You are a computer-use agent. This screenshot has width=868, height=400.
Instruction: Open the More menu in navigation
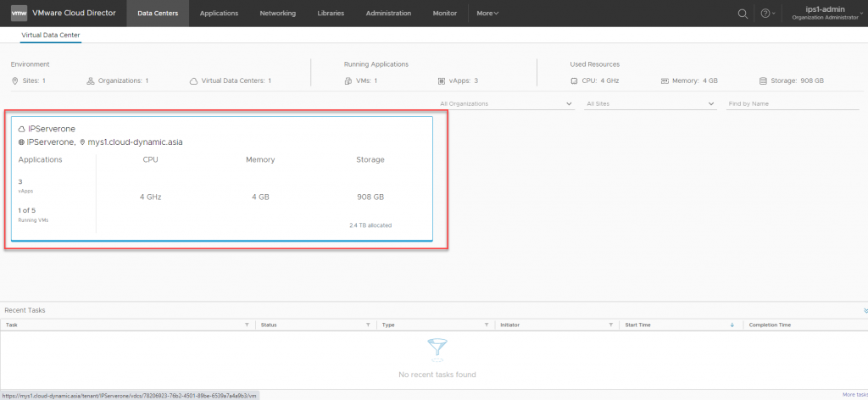tap(487, 14)
